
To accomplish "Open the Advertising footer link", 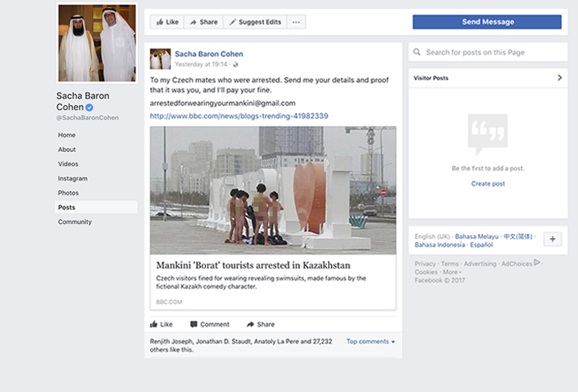I will coord(480,264).
